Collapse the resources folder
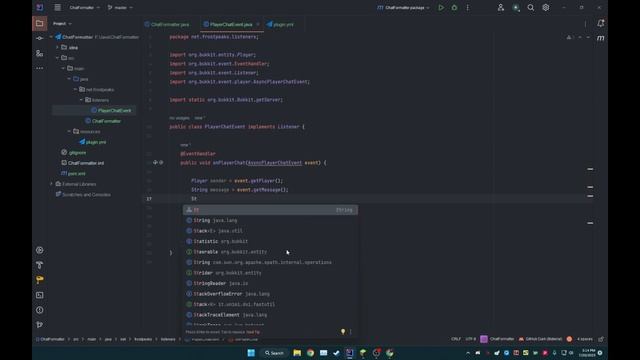Viewport: 640px width, 360px height. [69, 131]
